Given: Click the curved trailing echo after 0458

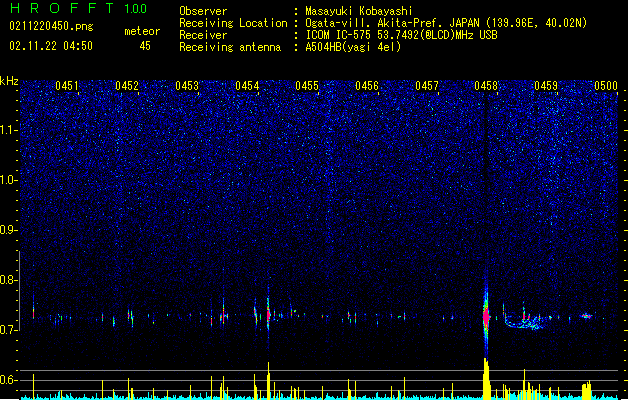Looking at the screenshot, I should pos(523,321).
